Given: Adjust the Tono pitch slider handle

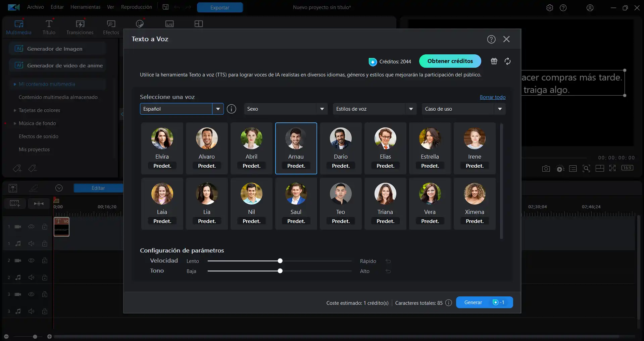Looking at the screenshot, I should point(280,271).
